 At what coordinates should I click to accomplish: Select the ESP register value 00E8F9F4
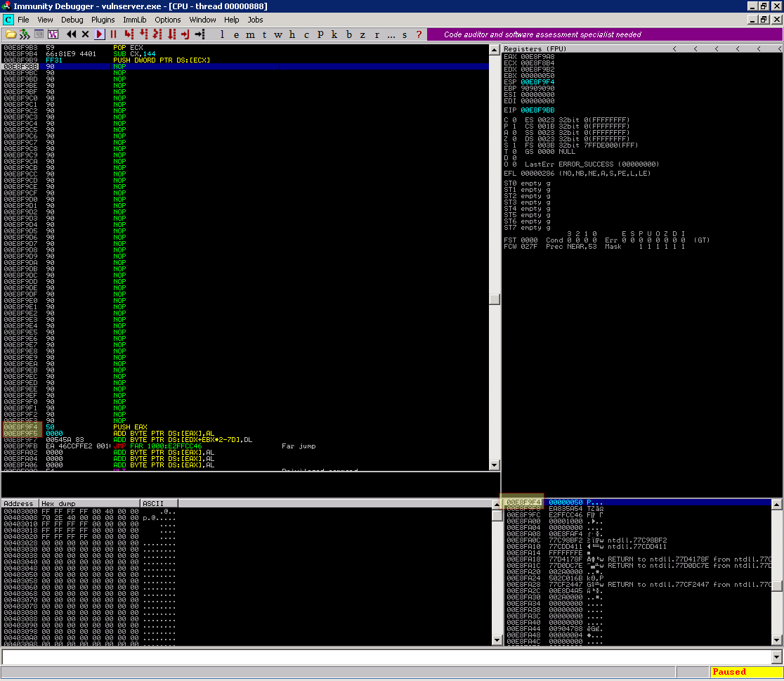(537, 82)
